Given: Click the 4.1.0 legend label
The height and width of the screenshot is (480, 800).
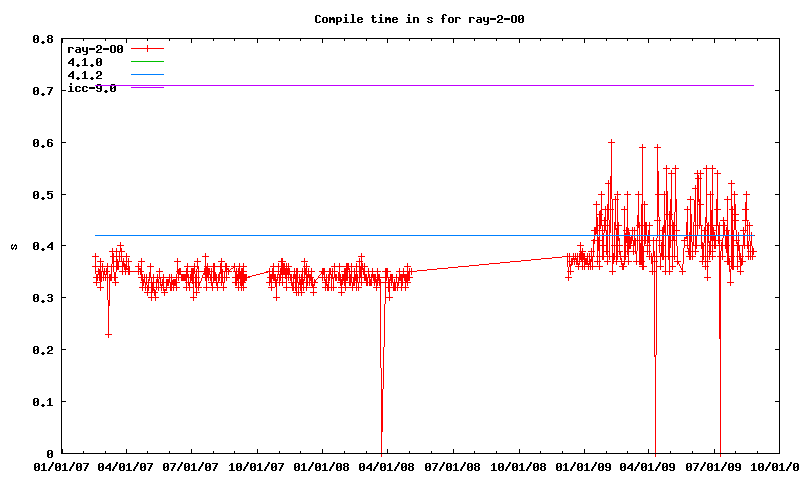Looking at the screenshot, I should tap(84, 62).
